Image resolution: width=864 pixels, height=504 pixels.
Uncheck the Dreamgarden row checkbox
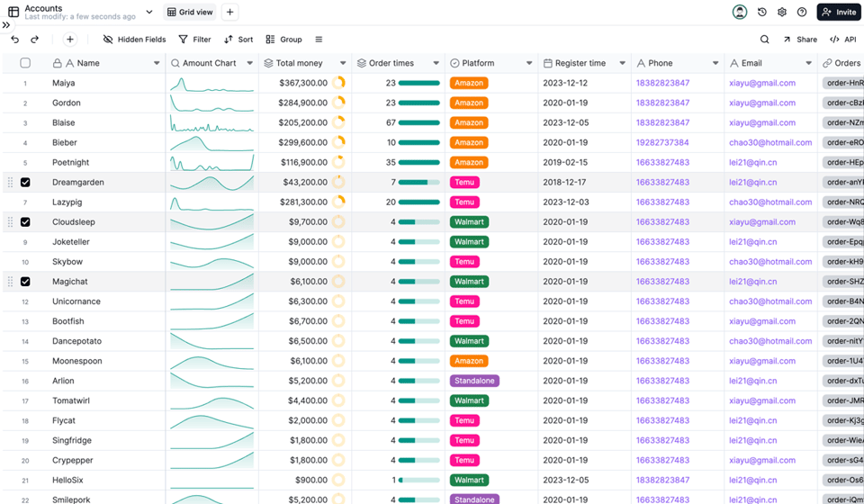click(x=25, y=183)
